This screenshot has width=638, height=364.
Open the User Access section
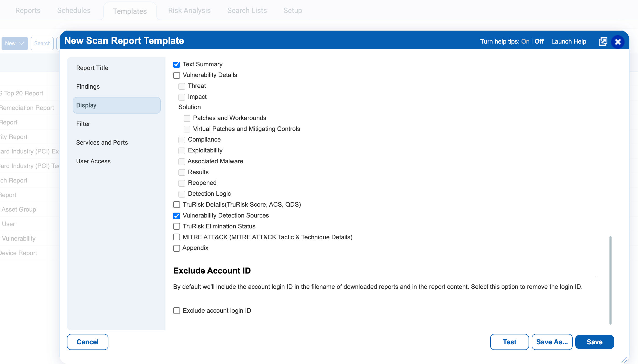pyautogui.click(x=117, y=161)
